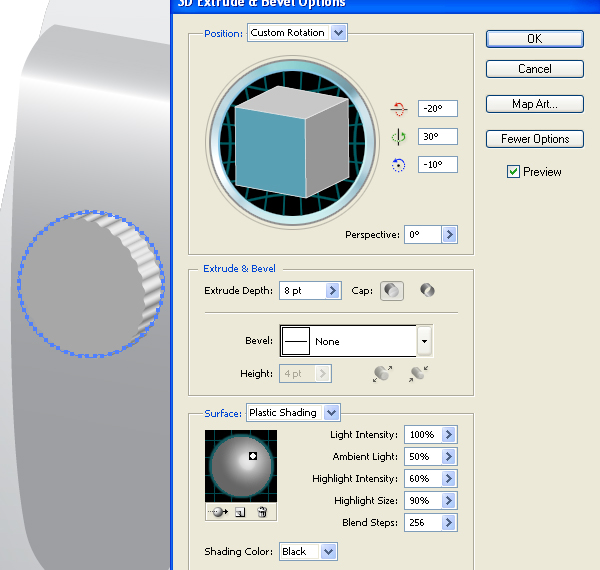Add a new light

[x=240, y=512]
